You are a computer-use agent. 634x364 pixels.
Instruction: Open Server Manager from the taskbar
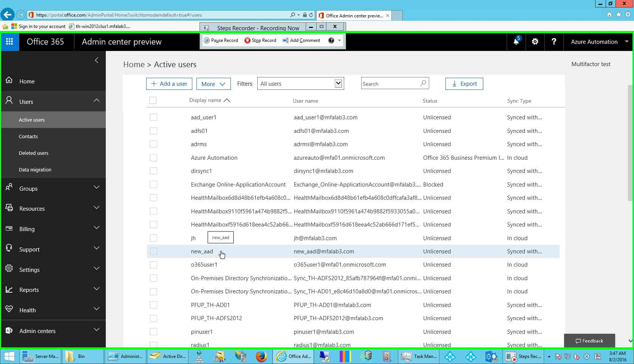(x=41, y=356)
